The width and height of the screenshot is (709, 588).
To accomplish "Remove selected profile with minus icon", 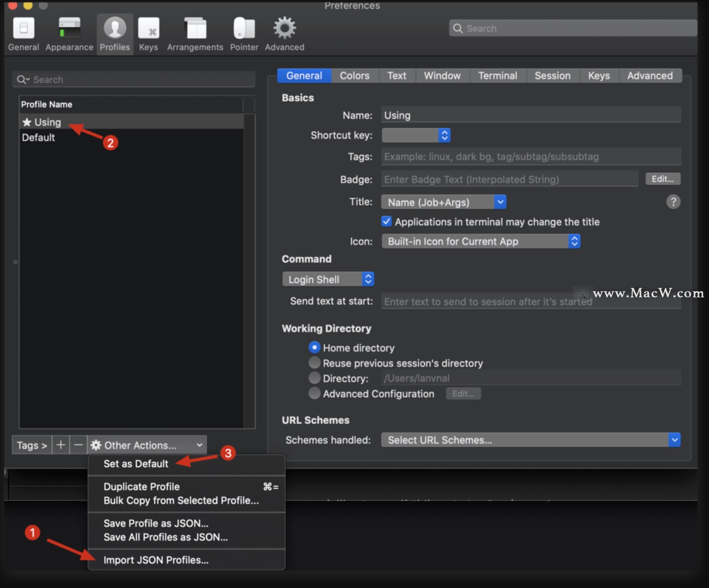I will [78, 445].
